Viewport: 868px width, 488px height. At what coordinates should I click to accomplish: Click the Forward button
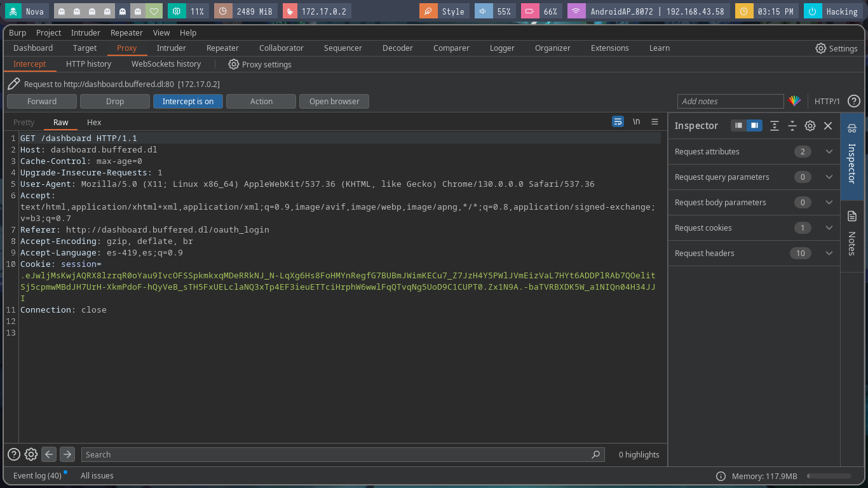pyautogui.click(x=42, y=101)
